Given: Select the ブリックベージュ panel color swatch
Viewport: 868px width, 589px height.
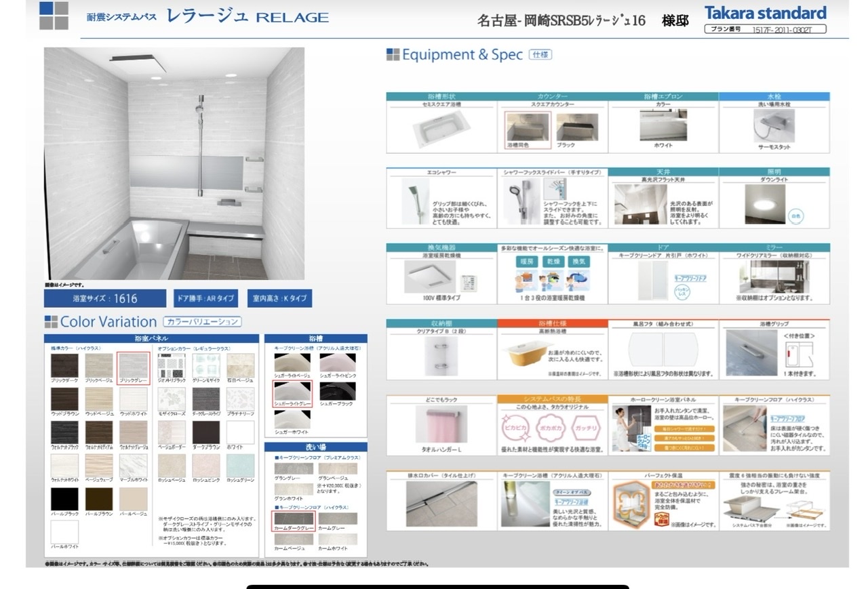Looking at the screenshot, I should (x=98, y=365).
